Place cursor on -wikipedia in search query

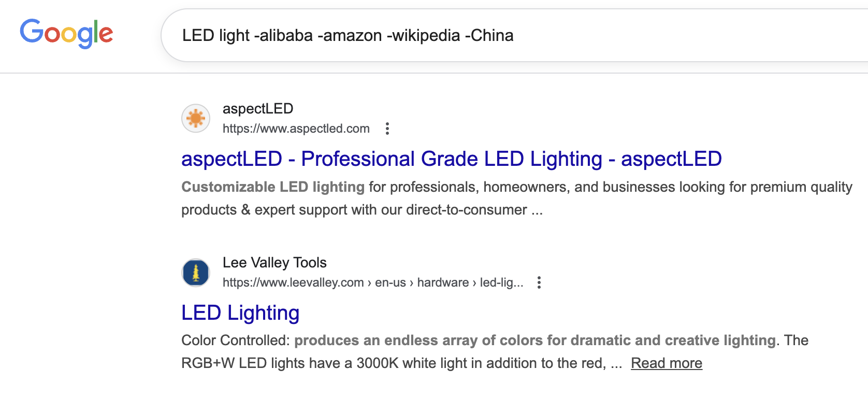[x=424, y=36]
